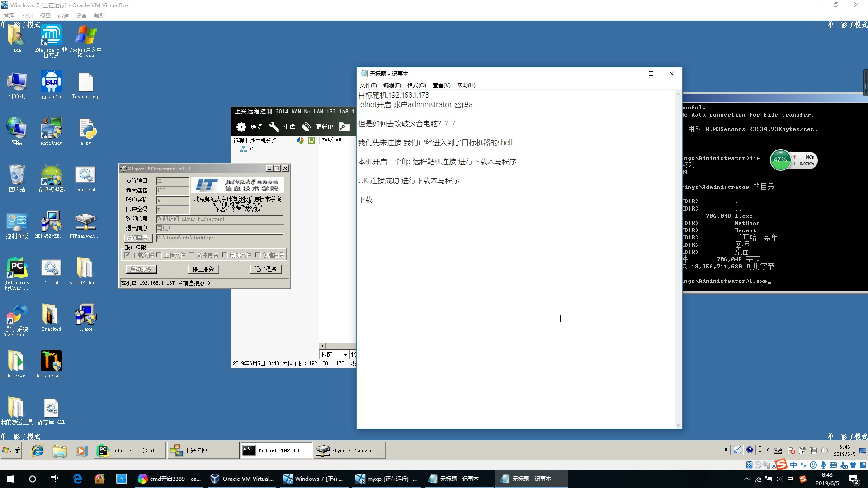Open the 1.exe desktop icon

85,318
